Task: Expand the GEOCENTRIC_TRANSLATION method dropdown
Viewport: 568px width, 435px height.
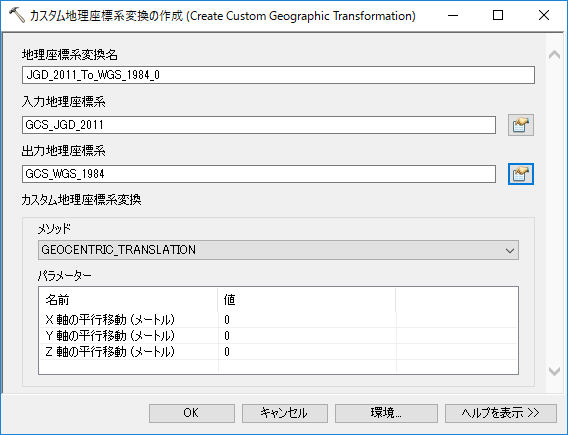Action: click(278, 250)
